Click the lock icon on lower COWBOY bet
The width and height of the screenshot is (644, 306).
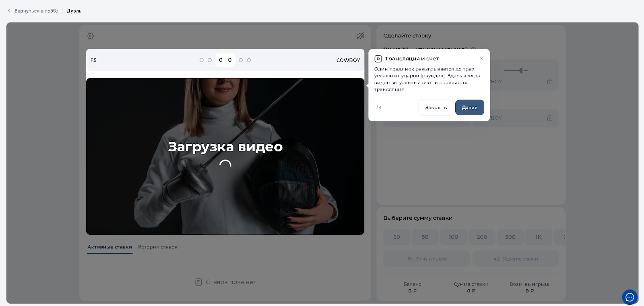pyautogui.click(x=550, y=118)
